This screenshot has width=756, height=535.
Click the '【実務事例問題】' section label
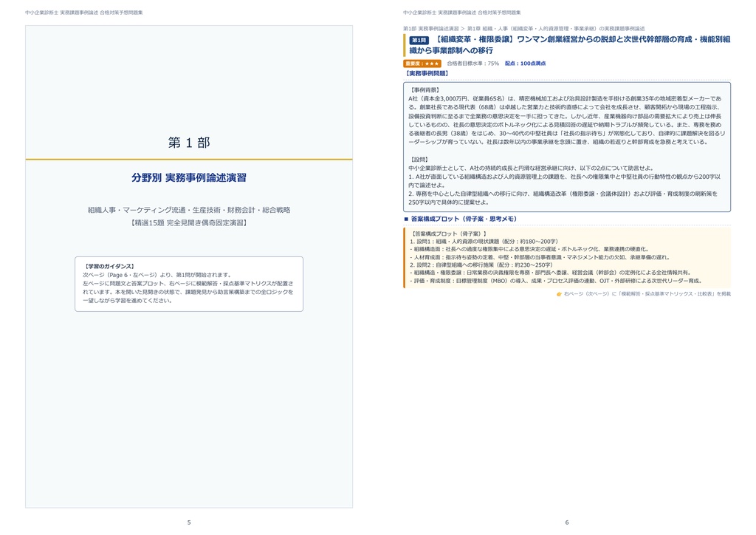point(427,73)
